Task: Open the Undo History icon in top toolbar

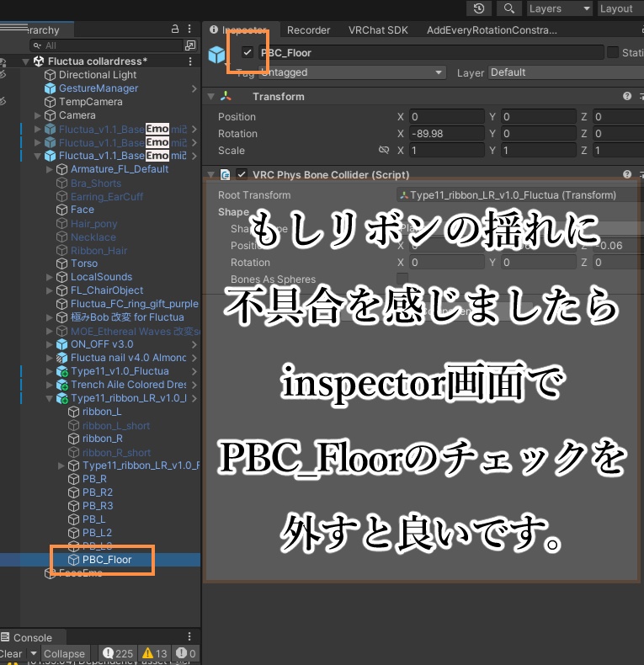Action: coord(478,8)
